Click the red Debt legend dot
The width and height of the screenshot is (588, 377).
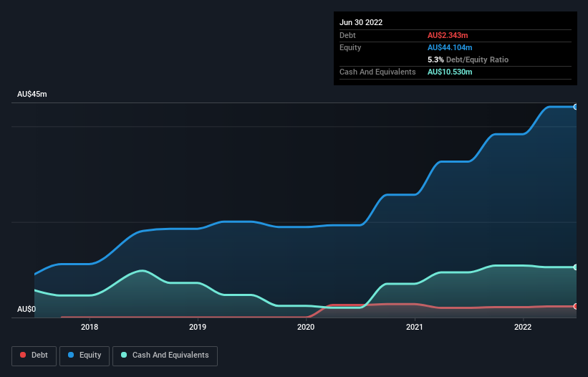click(x=23, y=355)
